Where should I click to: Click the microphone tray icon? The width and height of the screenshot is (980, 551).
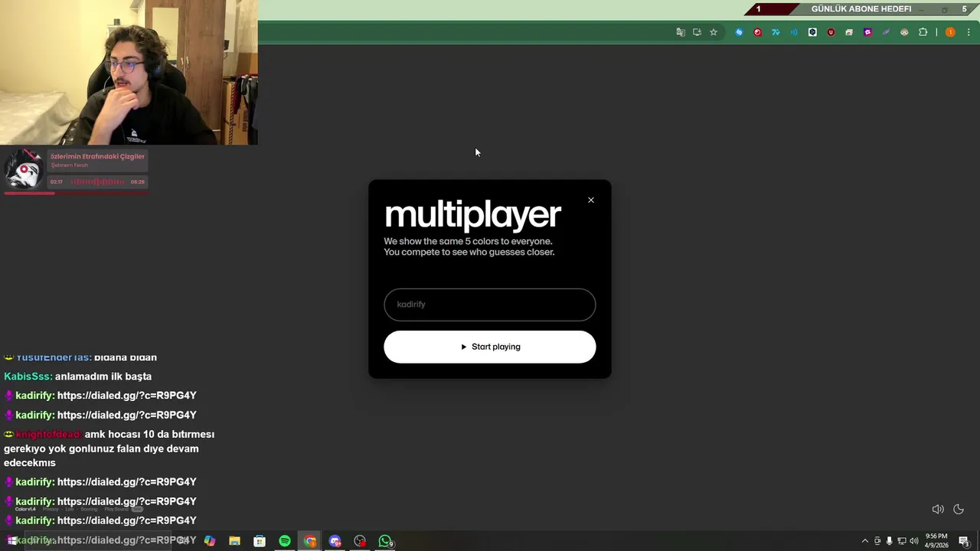pos(889,541)
